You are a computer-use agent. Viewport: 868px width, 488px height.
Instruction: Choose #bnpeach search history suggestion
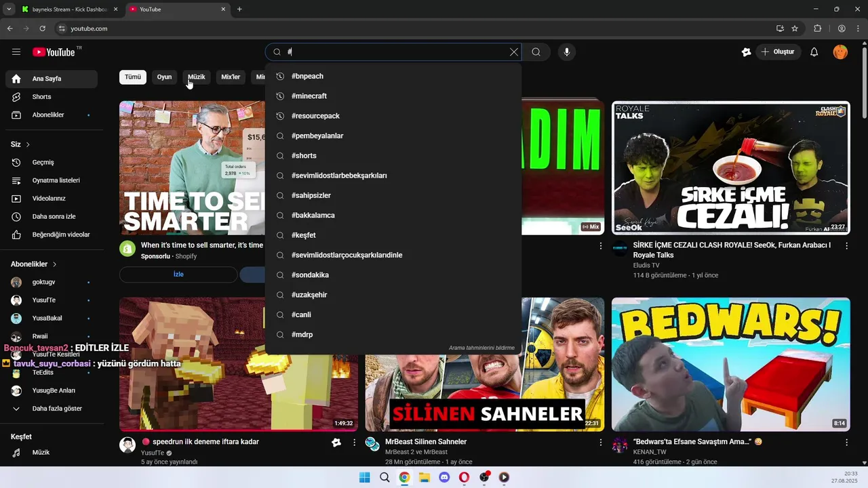pyautogui.click(x=393, y=77)
